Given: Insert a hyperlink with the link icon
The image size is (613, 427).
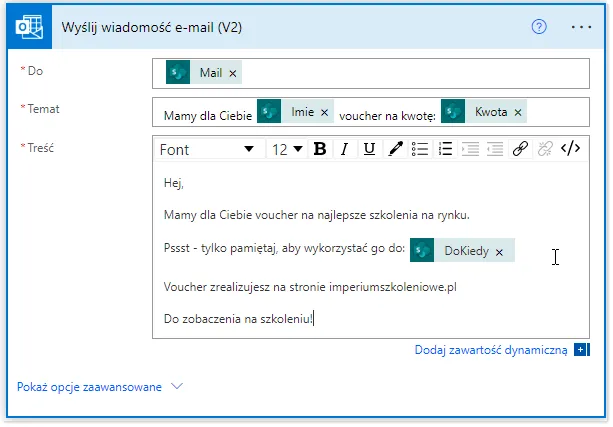Looking at the screenshot, I should 519,149.
